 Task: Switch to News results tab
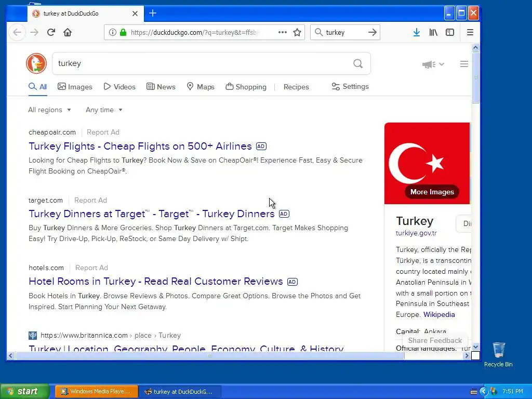click(161, 87)
